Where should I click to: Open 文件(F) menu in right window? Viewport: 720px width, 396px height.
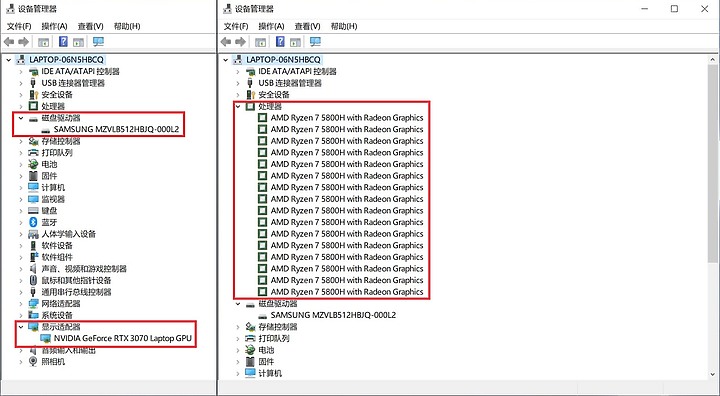(x=236, y=26)
